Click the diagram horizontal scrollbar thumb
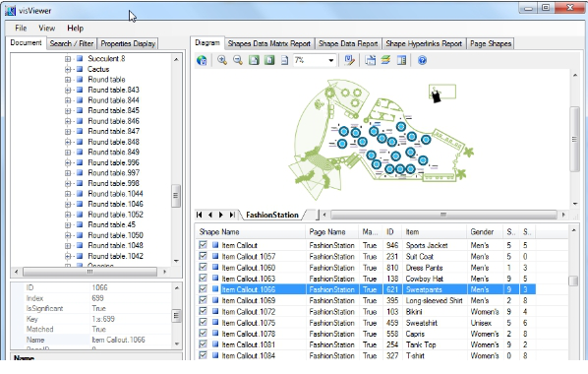 pos(443,215)
